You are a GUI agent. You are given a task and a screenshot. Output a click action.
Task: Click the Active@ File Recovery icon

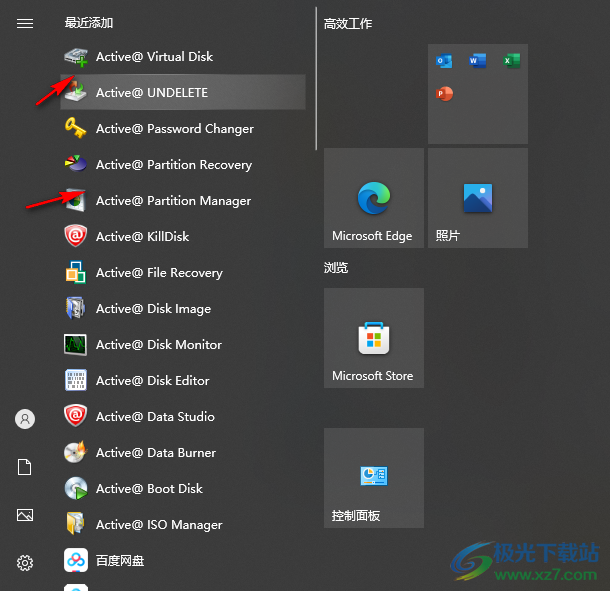click(75, 272)
